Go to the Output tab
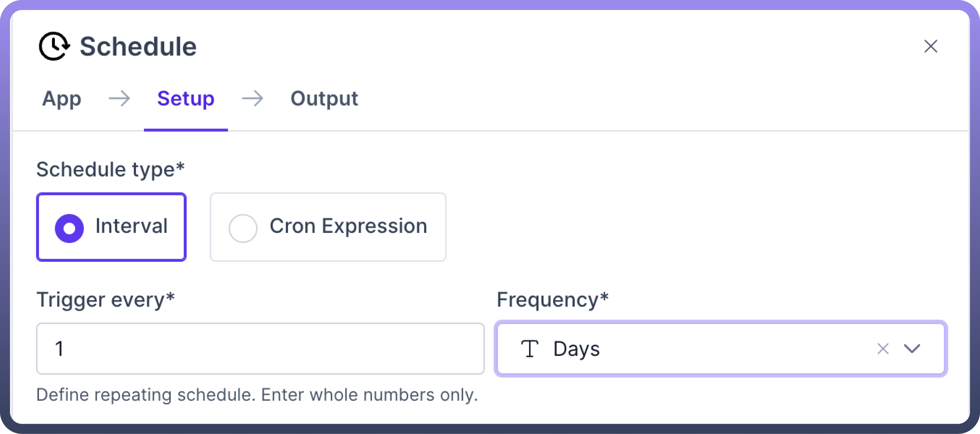This screenshot has height=434, width=980. point(324,99)
